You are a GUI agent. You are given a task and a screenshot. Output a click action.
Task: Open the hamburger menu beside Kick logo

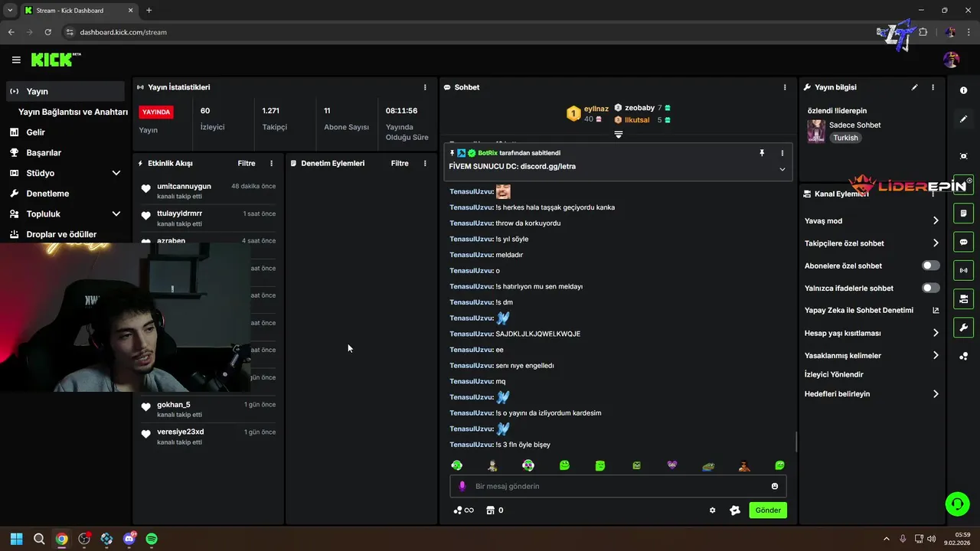click(x=16, y=60)
